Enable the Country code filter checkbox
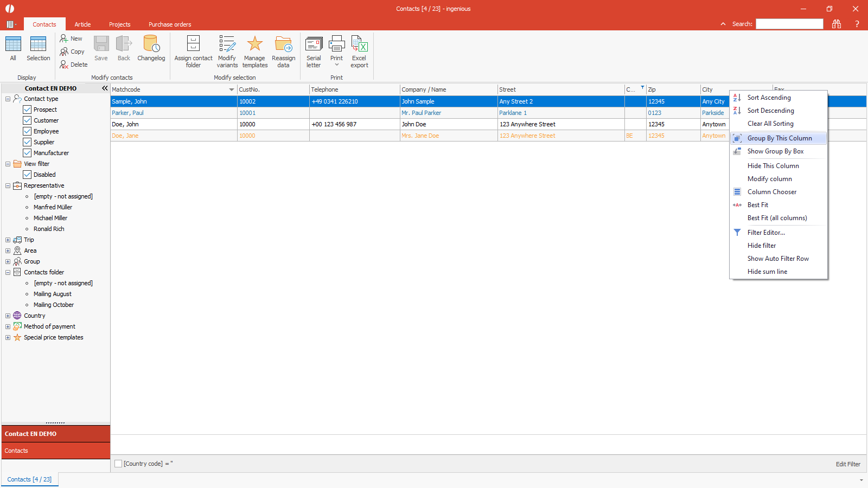 118,464
